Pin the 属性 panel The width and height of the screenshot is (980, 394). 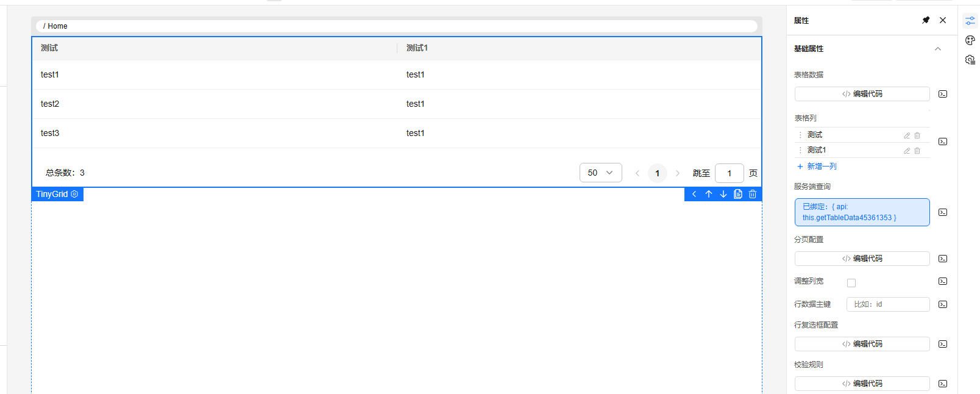click(x=926, y=20)
